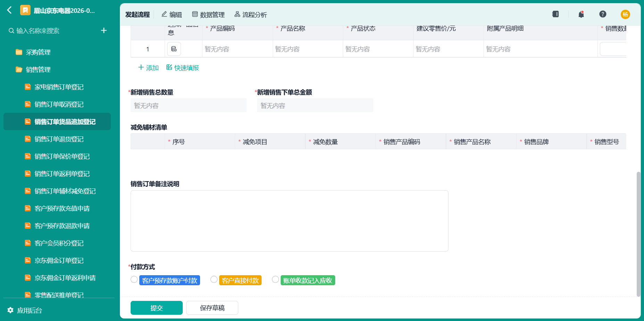Select 客户直接付款 radio button
Screen dimensions: 644x321
click(x=214, y=279)
